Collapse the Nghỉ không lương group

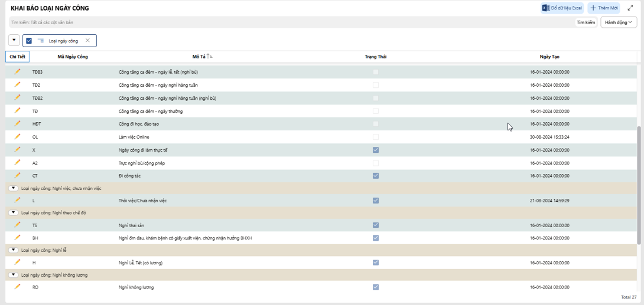click(x=14, y=275)
